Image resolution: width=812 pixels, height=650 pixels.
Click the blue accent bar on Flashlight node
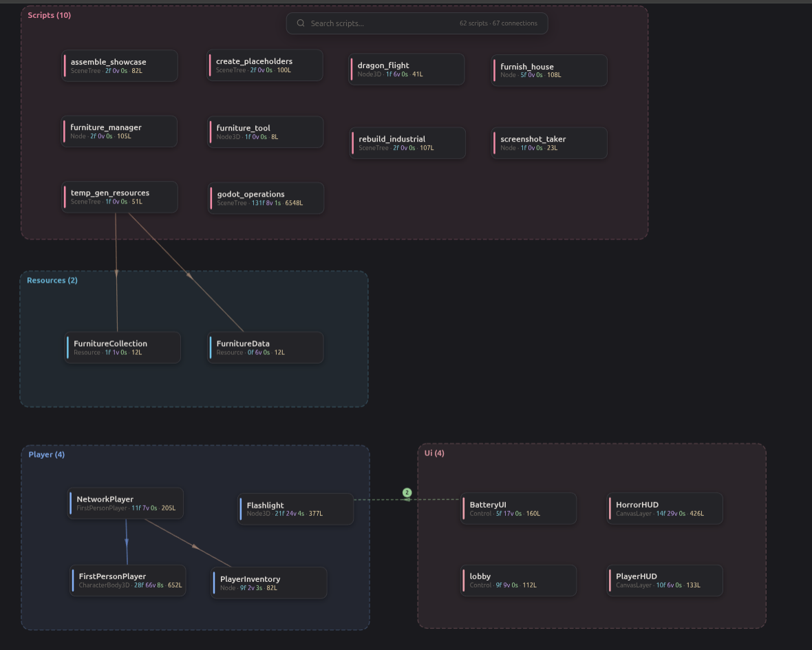tap(241, 509)
